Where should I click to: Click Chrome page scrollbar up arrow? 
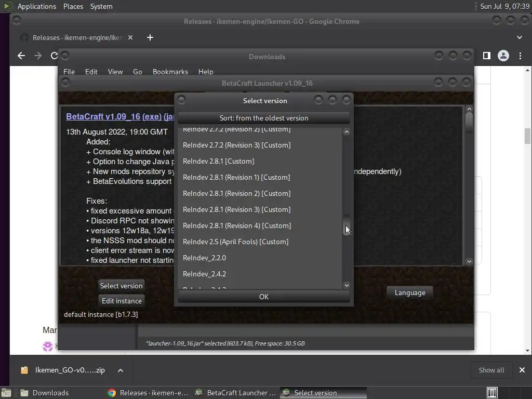(527, 70)
